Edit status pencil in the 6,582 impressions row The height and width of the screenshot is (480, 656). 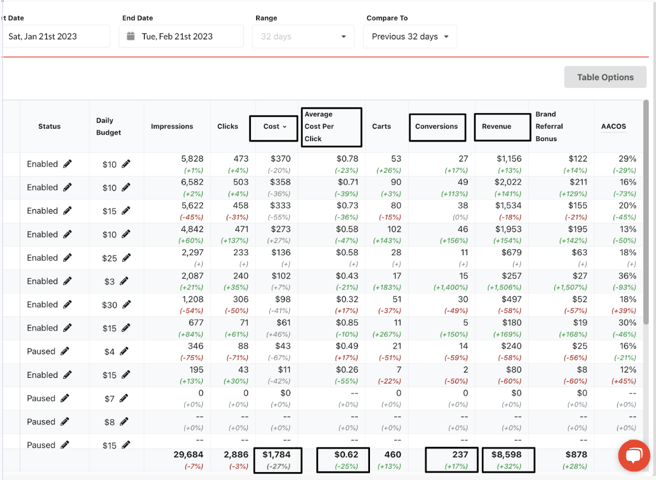tap(67, 187)
